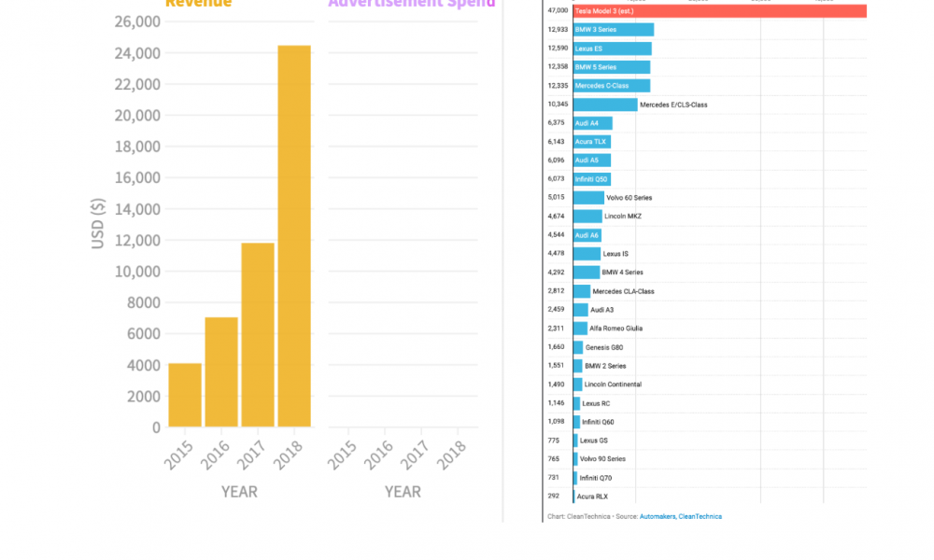Click the 2015 label under the revenue bars
Screen dimensions: 934x560
pos(178,455)
